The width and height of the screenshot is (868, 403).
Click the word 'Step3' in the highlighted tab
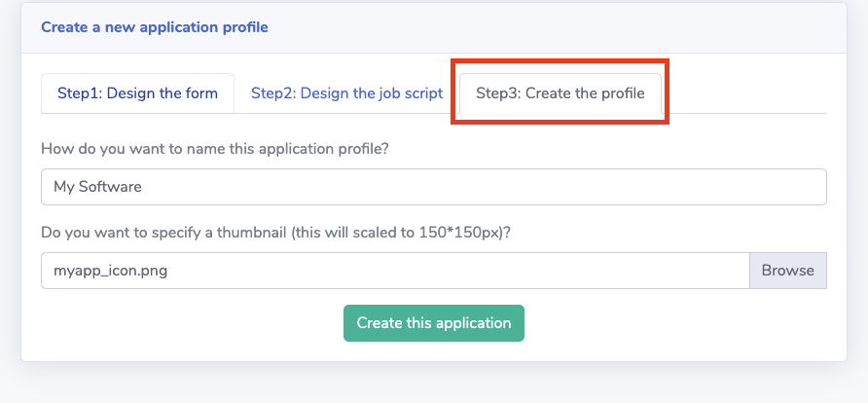tap(497, 93)
